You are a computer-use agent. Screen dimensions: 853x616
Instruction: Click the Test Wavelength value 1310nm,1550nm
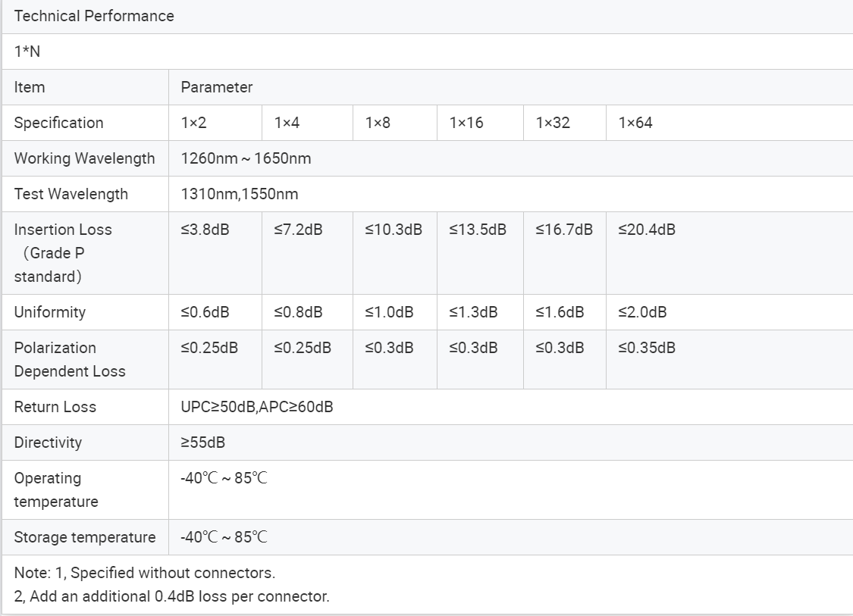[240, 194]
